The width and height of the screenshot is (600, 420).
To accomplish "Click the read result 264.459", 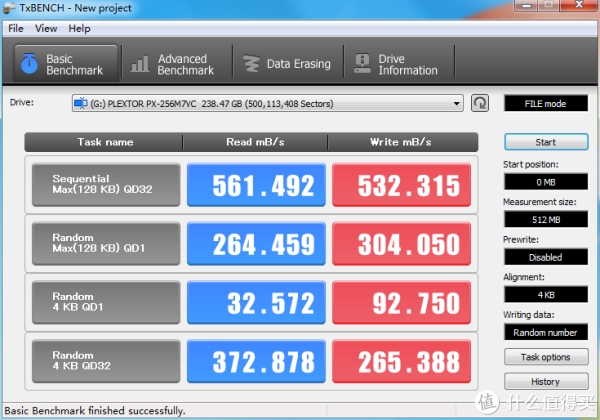I will [256, 244].
